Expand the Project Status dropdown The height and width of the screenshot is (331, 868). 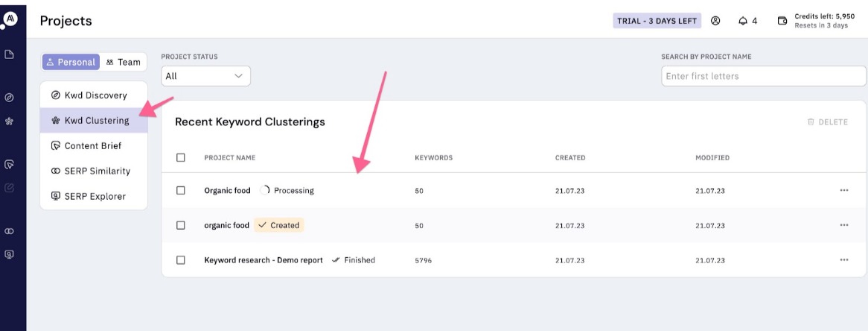click(206, 76)
